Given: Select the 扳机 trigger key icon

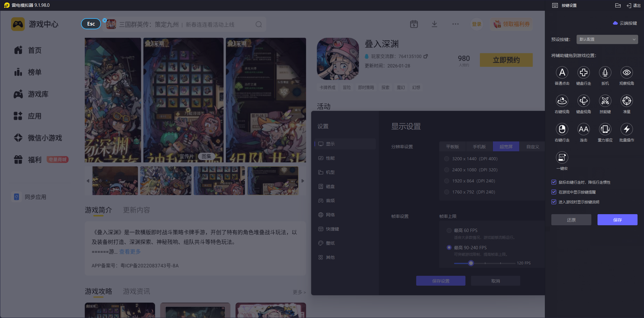Looking at the screenshot, I should [605, 73].
